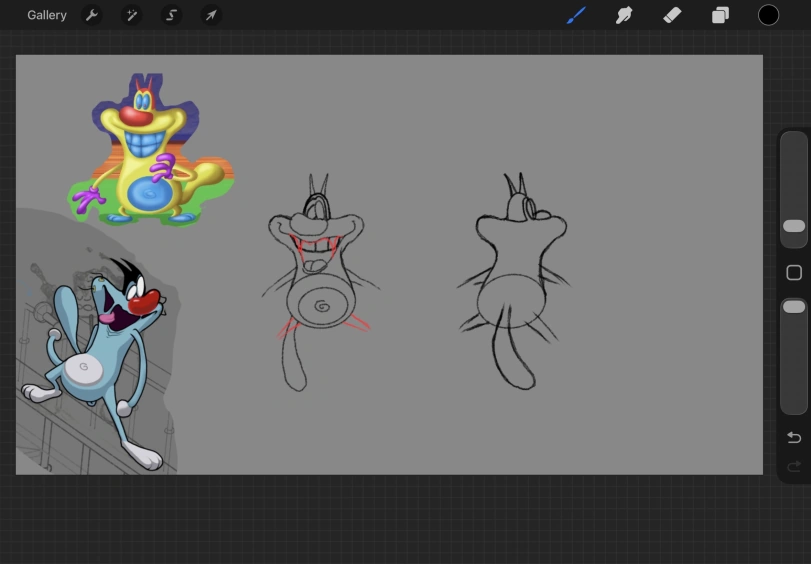This screenshot has width=811, height=564.
Task: Open the Gallery
Action: click(47, 15)
